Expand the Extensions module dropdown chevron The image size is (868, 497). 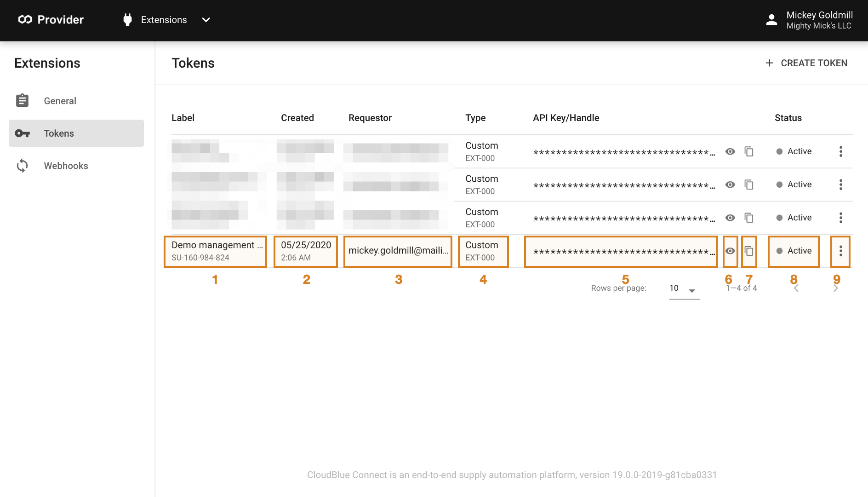click(x=206, y=20)
